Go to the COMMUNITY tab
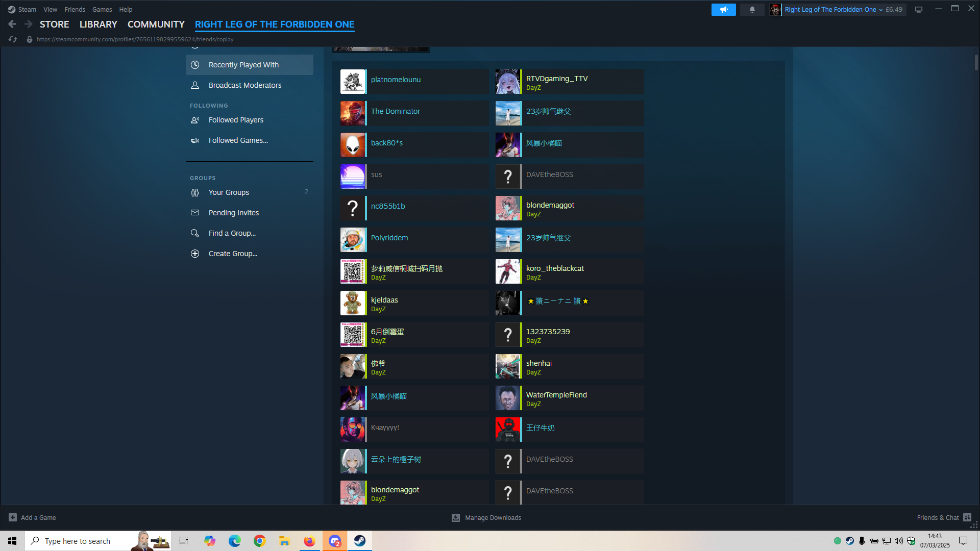The image size is (980, 551). coord(156,24)
